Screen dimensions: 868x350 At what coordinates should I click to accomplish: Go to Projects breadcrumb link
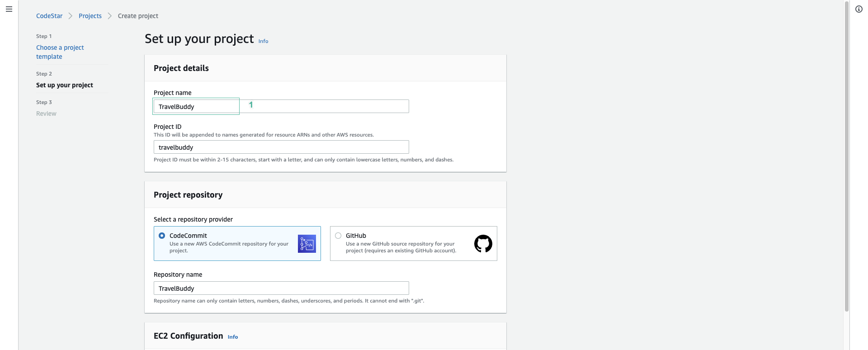tap(90, 16)
